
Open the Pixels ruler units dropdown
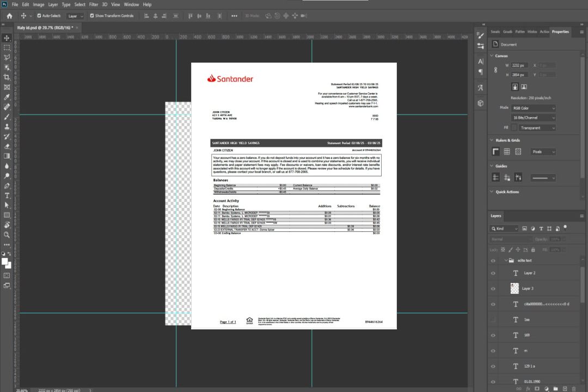click(x=543, y=152)
